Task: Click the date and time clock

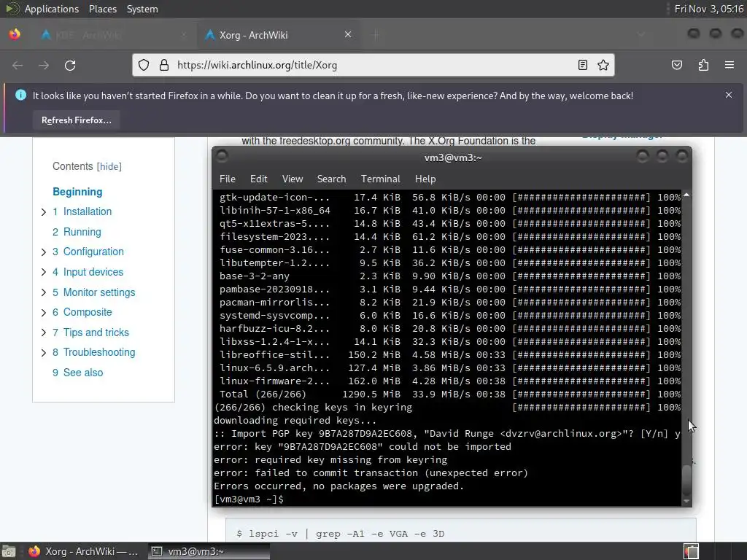Action: tap(709, 9)
